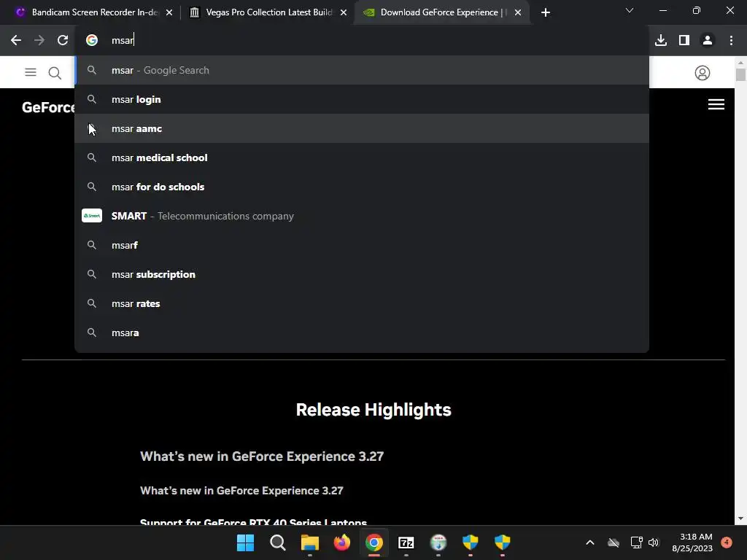The image size is (747, 560).
Task: Close the Vegas Pro Collection tab
Action: tap(344, 12)
